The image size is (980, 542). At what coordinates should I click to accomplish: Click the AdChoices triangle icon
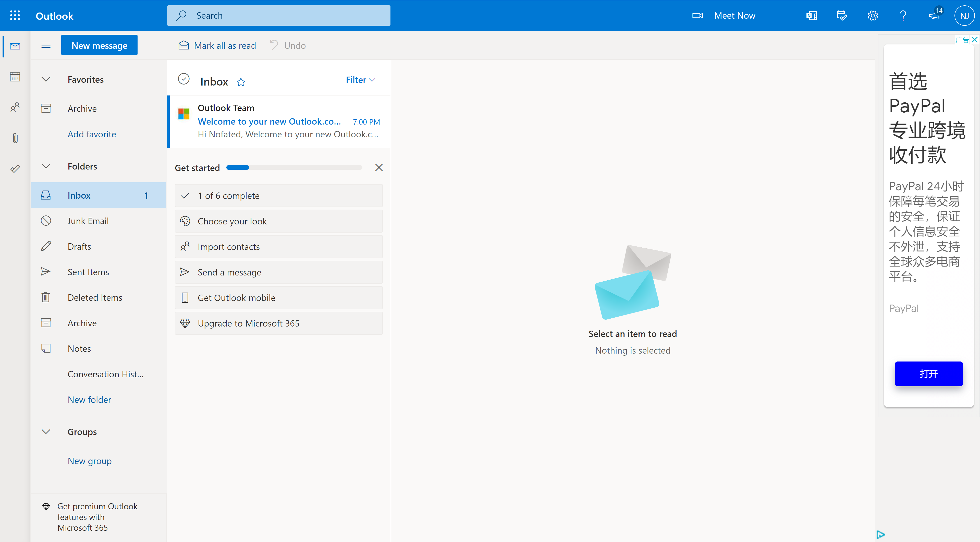(880, 534)
